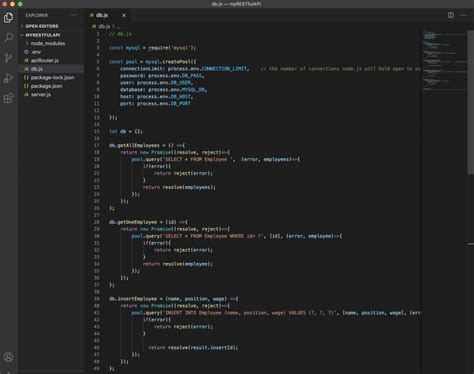Image resolution: width=474 pixels, height=374 pixels.
Task: Click 'DB_USER' on line 8
Action: click(x=181, y=83)
